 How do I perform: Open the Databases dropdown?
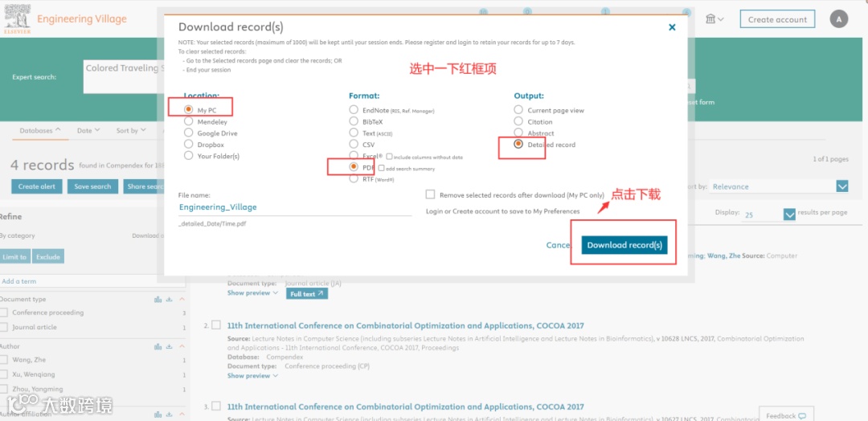40,131
